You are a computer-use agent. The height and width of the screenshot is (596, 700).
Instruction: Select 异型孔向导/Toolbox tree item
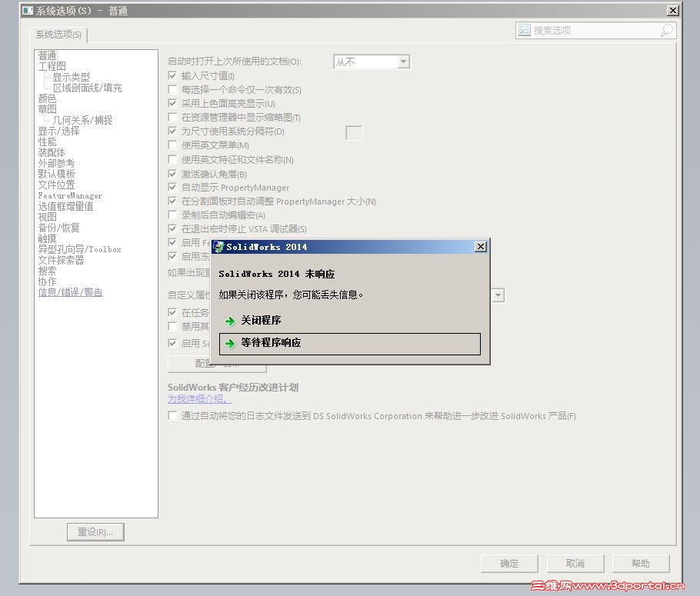(79, 249)
